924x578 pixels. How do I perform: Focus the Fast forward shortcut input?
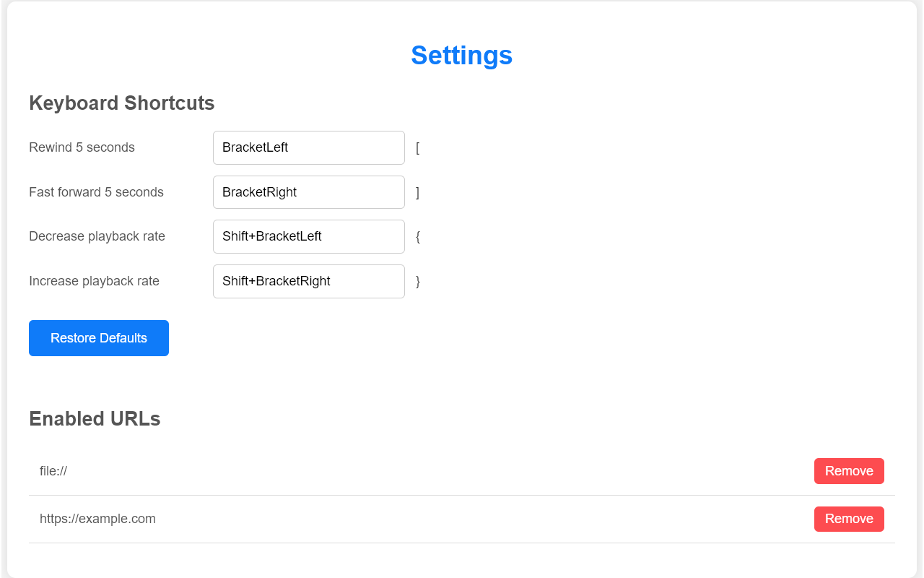coord(308,192)
